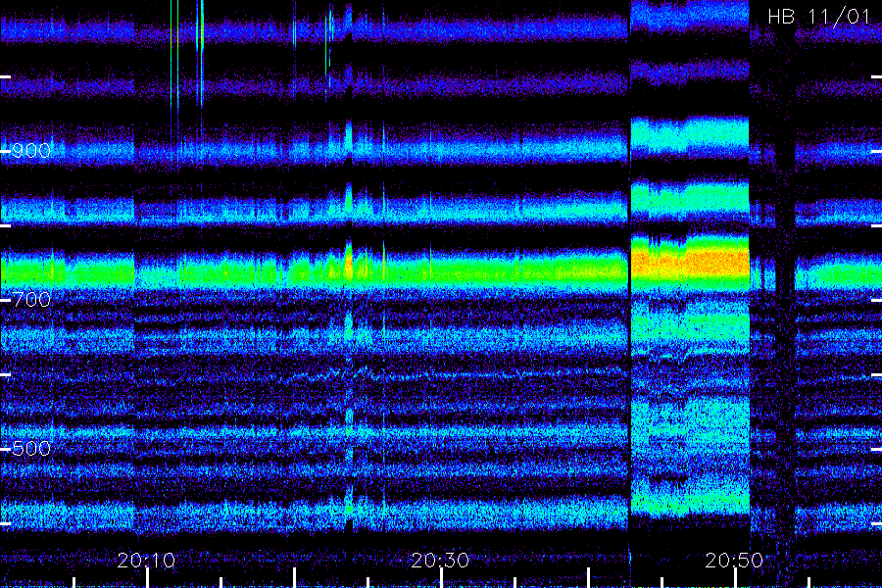Click the 20:10 time axis label
This screenshot has height=588, width=882.
146,561
